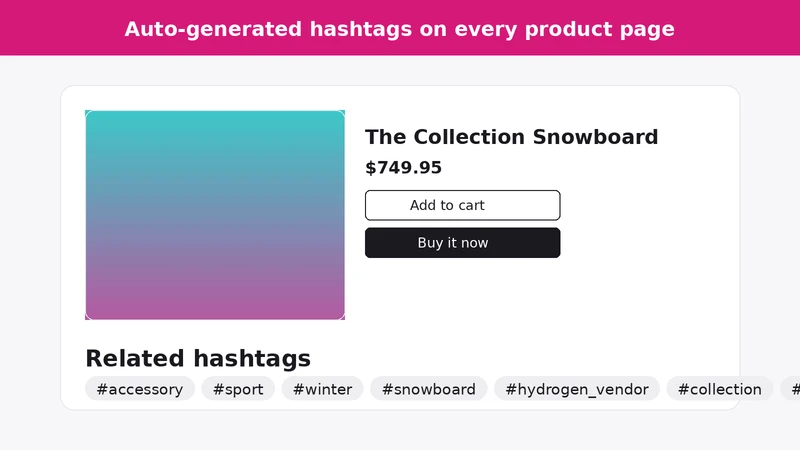Click the words product page in banner

(599, 29)
